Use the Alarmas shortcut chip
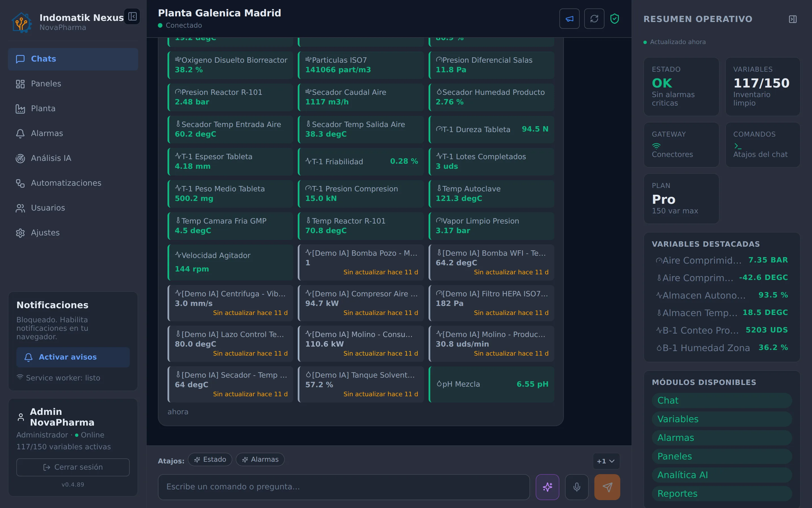The height and width of the screenshot is (508, 812). (260, 459)
